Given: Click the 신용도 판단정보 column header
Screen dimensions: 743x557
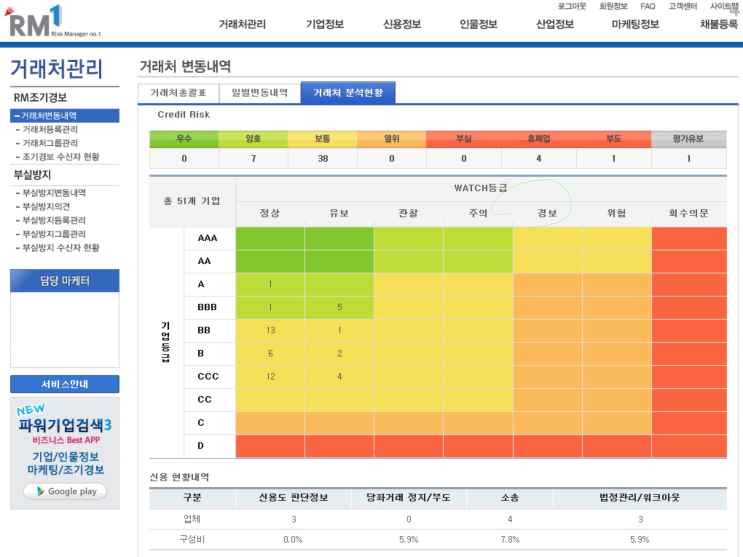Looking at the screenshot, I should (293, 498).
